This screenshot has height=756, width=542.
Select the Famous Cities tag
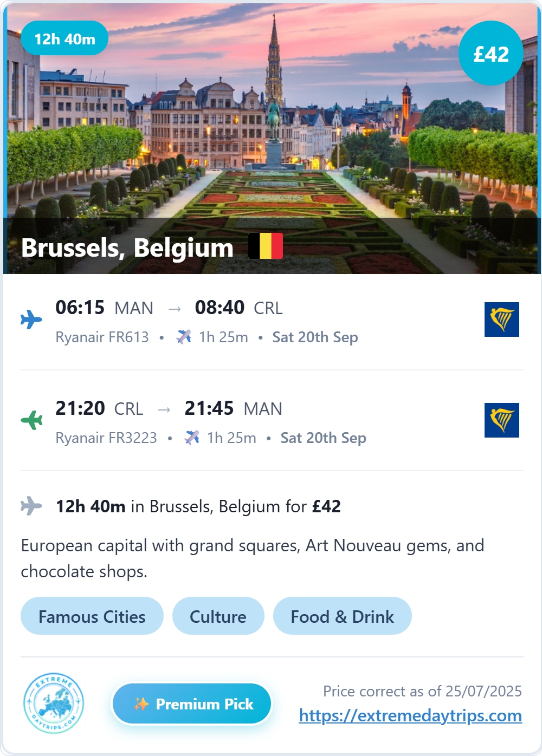[x=92, y=616]
